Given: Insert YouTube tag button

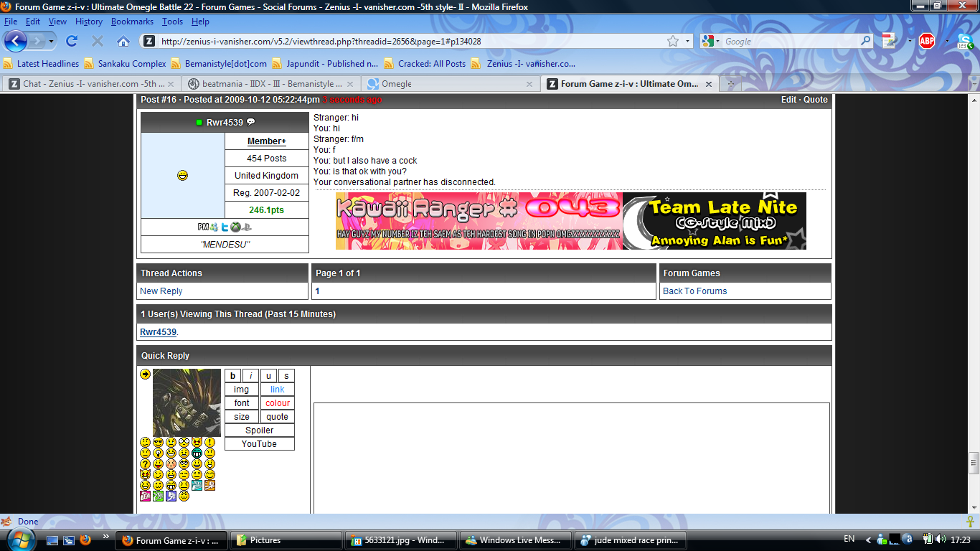Looking at the screenshot, I should pyautogui.click(x=260, y=444).
